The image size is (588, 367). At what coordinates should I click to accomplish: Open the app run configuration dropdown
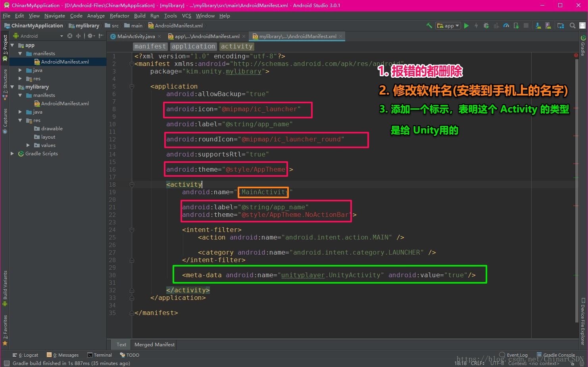coord(448,25)
